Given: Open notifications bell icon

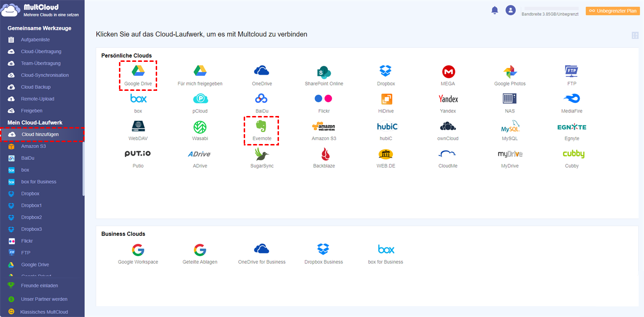Looking at the screenshot, I should [x=495, y=10].
